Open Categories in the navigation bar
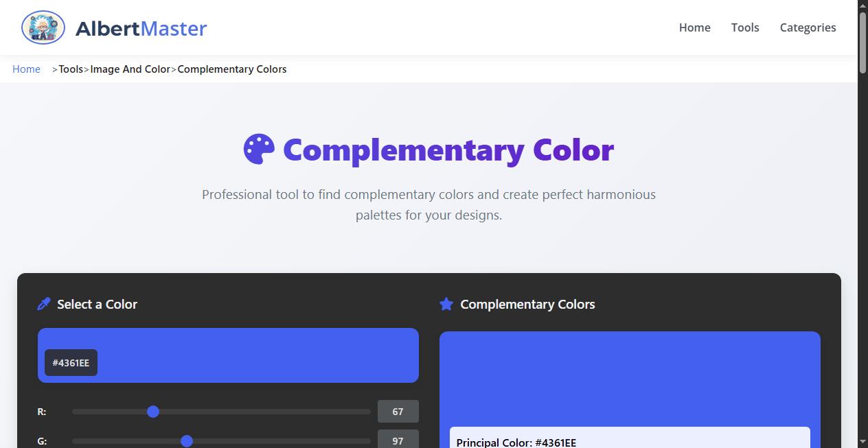This screenshot has height=448, width=868. 808,27
